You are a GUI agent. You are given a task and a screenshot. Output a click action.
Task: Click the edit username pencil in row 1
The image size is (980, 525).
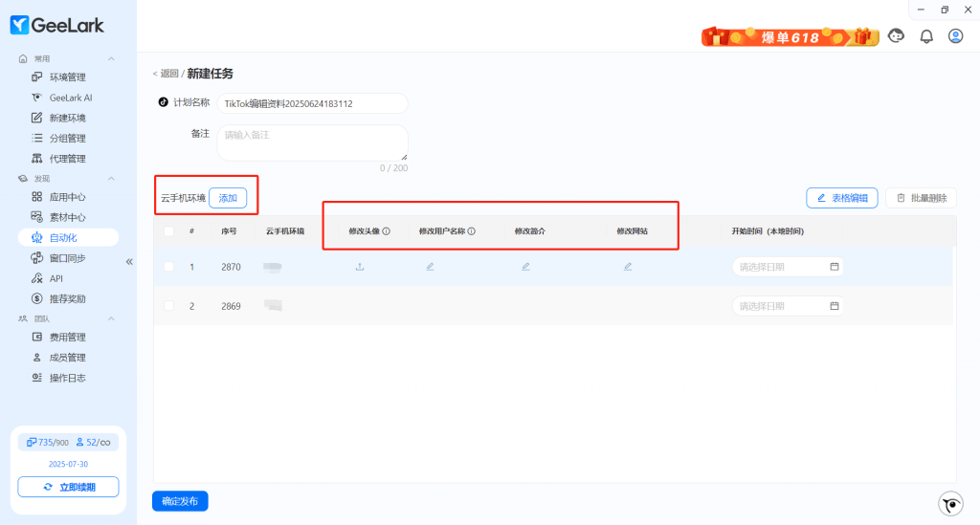[430, 267]
